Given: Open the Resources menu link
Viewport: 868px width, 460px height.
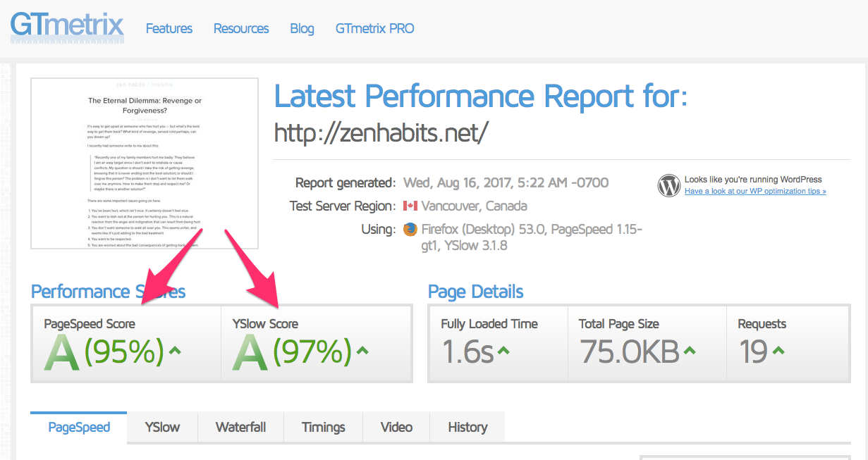Looking at the screenshot, I should click(241, 29).
